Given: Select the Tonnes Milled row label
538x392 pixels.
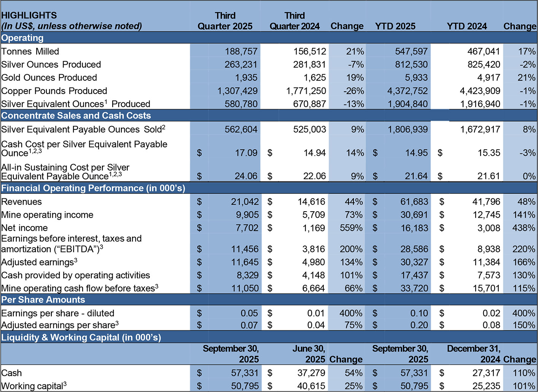Looking at the screenshot, I should pyautogui.click(x=30, y=51).
